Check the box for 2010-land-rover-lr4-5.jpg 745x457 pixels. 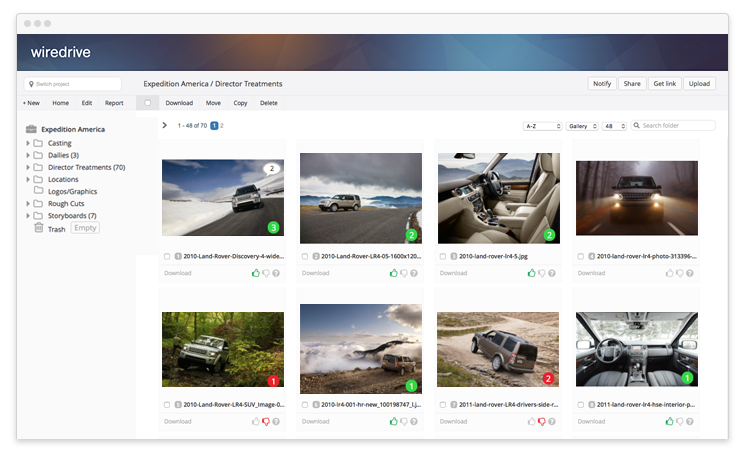[x=442, y=256]
